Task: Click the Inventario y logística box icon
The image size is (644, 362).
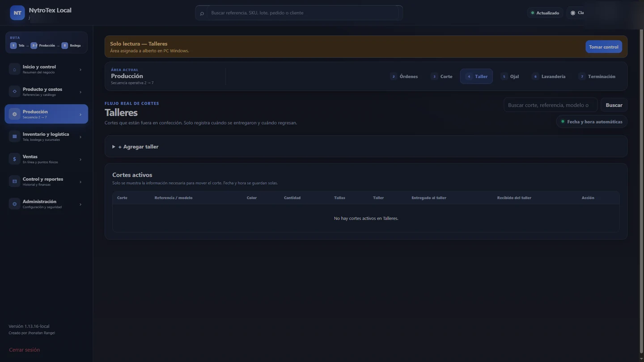Action: coord(14,137)
